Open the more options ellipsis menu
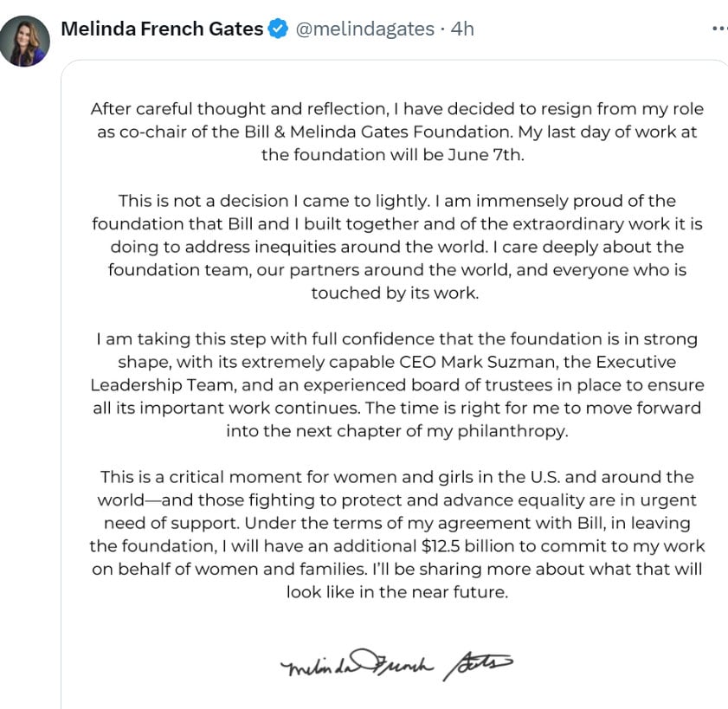 (719, 29)
